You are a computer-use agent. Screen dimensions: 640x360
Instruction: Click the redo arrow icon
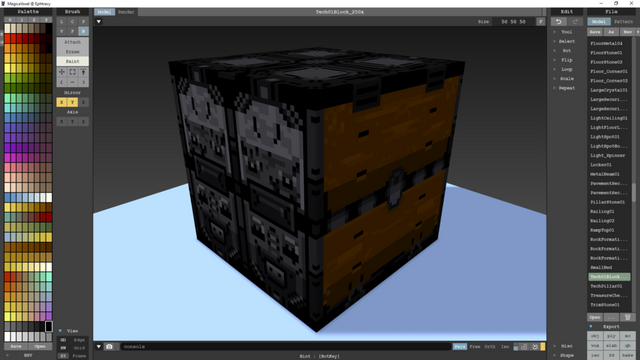tap(575, 22)
